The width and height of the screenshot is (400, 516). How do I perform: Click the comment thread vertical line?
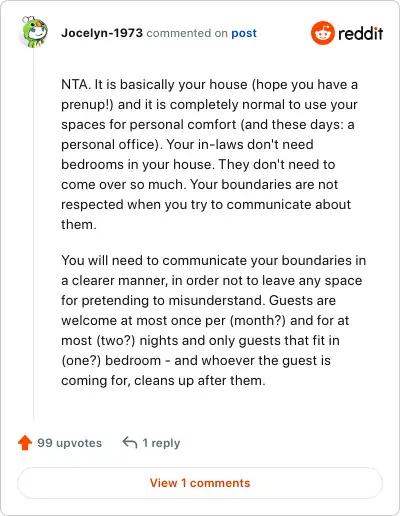[x=34, y=233]
